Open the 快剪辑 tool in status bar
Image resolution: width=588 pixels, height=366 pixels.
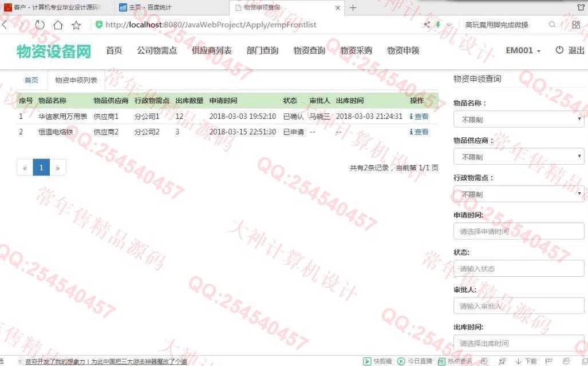tap(378, 361)
